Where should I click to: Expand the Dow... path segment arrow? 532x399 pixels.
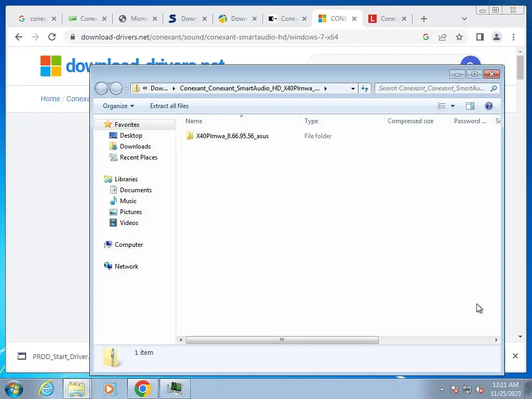coord(174,88)
